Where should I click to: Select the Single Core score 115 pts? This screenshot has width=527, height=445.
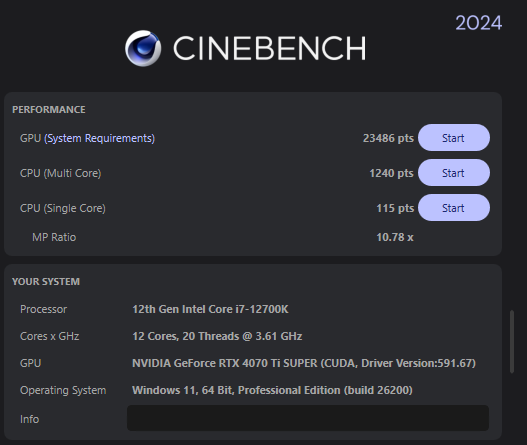click(395, 208)
